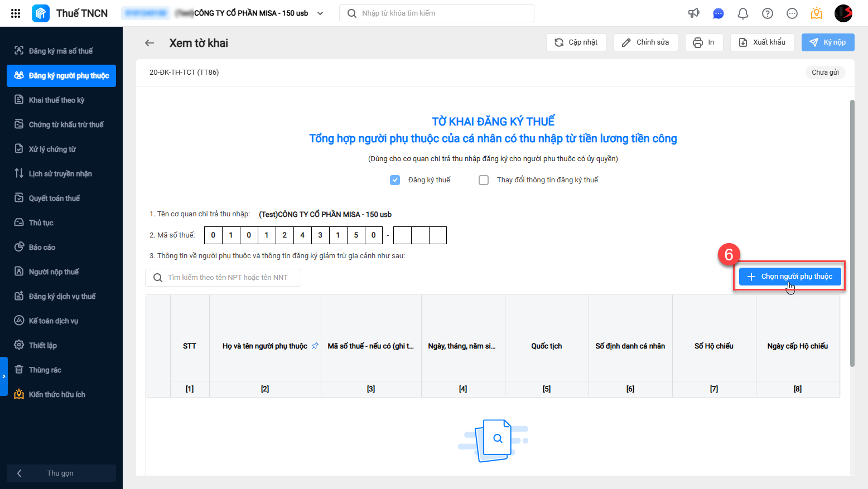868x489 pixels.
Task: Click the Chọn người phụ thuộc button
Action: tap(790, 277)
